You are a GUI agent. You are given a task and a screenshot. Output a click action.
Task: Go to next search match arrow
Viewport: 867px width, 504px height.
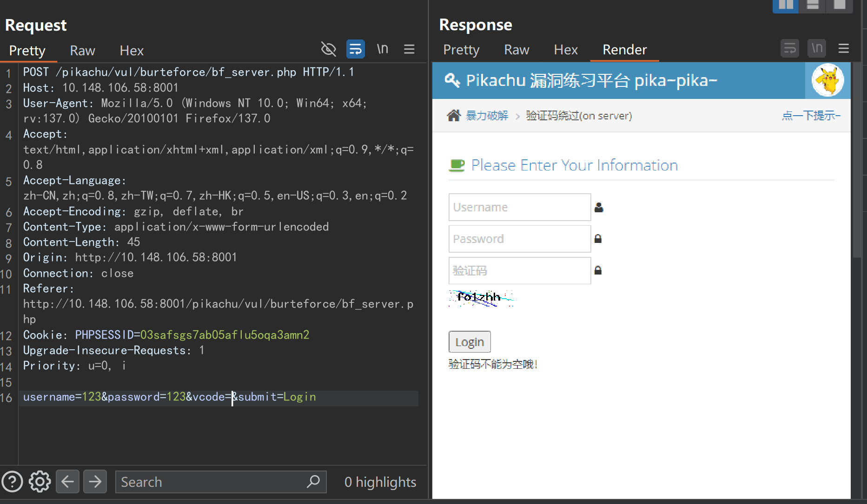point(95,482)
